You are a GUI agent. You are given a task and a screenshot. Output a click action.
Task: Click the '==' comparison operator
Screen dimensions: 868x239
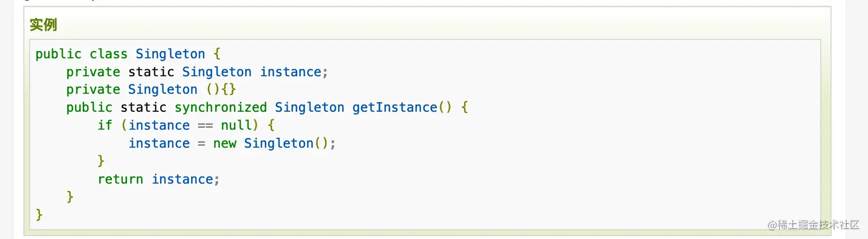205,125
